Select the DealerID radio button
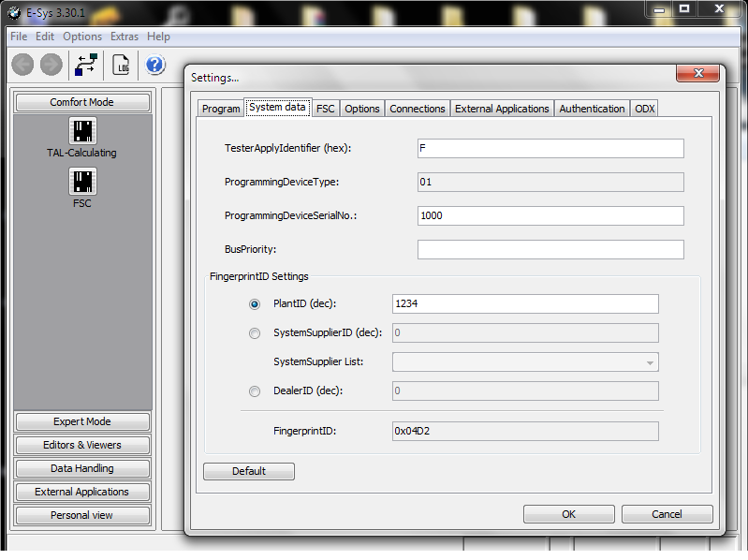 coord(255,391)
